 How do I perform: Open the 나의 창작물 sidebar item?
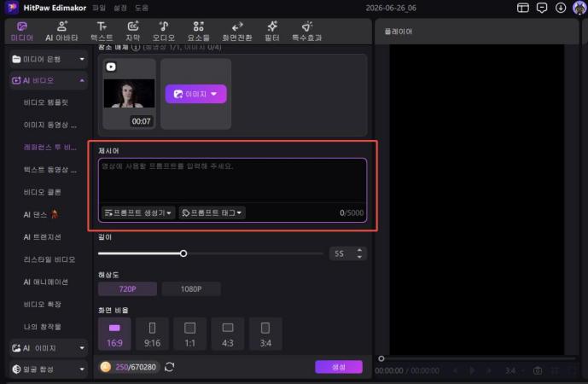[x=42, y=327]
